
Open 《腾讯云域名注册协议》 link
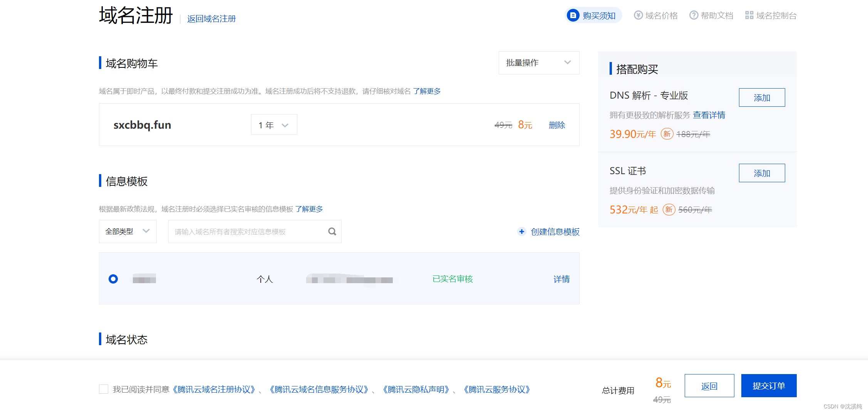point(214,389)
